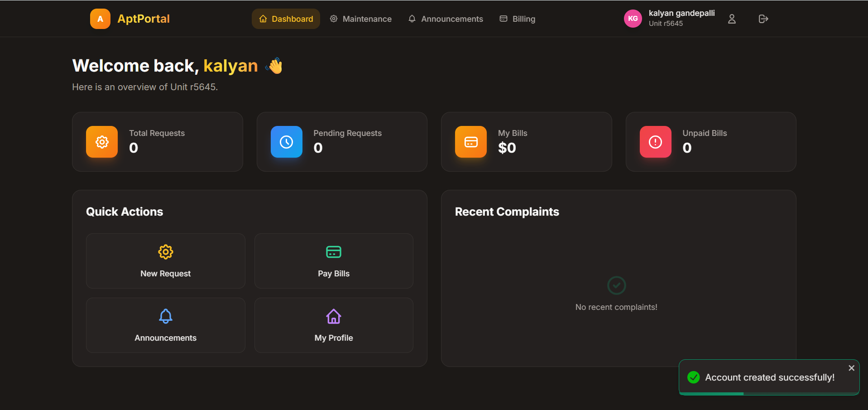Click the Account created successfully! message
This screenshot has width=868, height=410.
click(770, 377)
